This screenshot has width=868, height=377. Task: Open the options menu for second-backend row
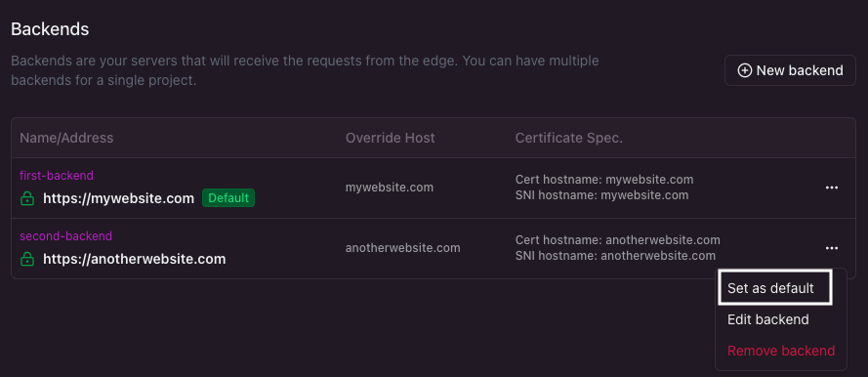click(832, 248)
